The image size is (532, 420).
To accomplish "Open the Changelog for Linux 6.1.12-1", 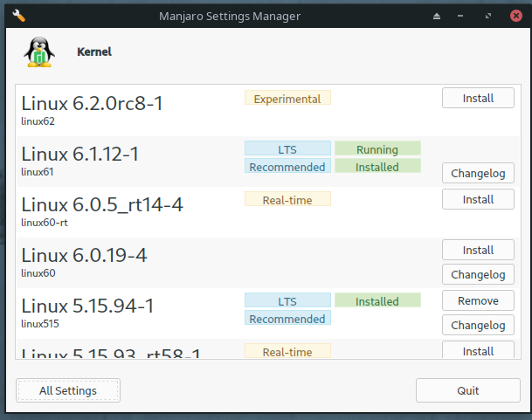I will (478, 173).
